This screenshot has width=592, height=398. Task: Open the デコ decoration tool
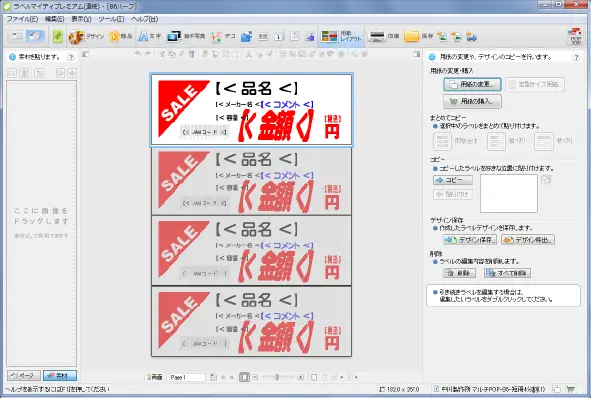point(223,37)
